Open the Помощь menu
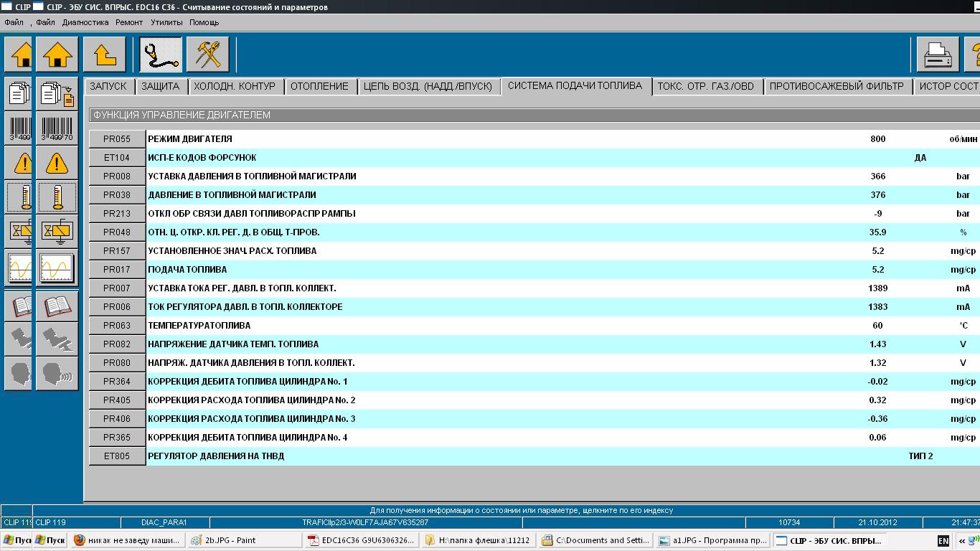 click(x=204, y=22)
